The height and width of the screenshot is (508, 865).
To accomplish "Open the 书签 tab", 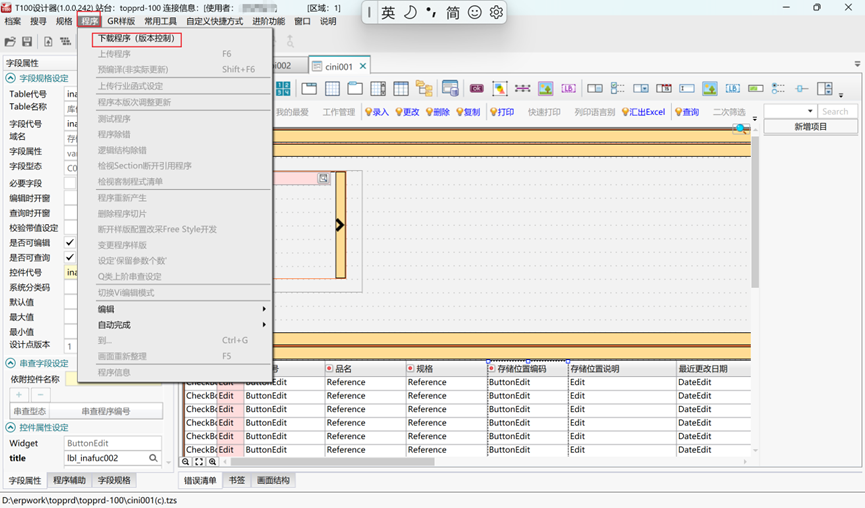I will pos(237,480).
